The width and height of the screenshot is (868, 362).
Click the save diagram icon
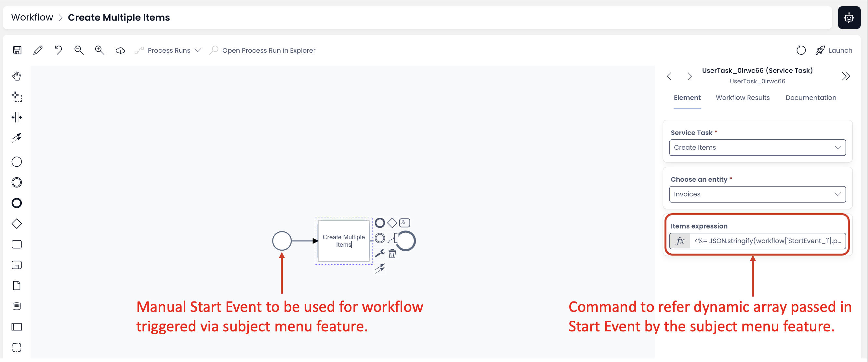(17, 50)
